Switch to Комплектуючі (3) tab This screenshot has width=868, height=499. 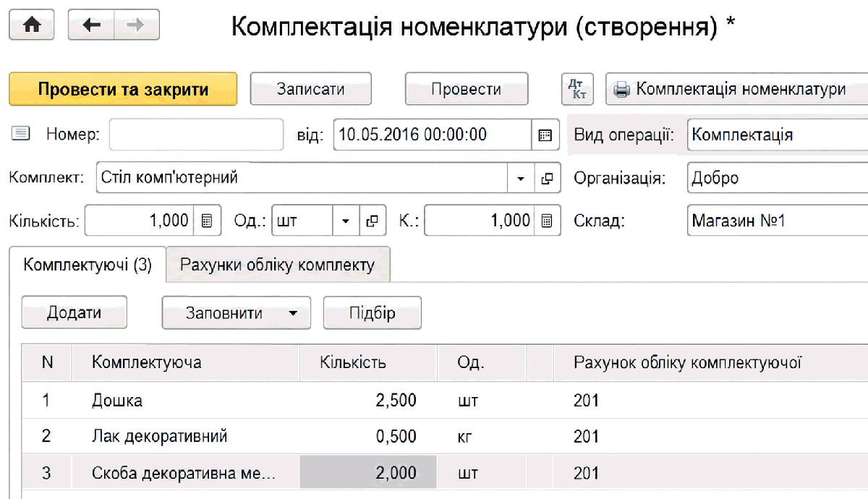coord(88,265)
